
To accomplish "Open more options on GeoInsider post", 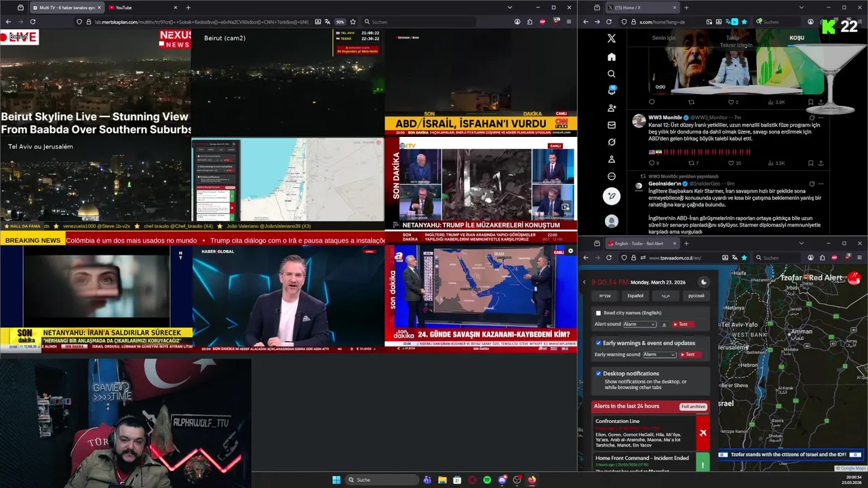I will coord(821,183).
